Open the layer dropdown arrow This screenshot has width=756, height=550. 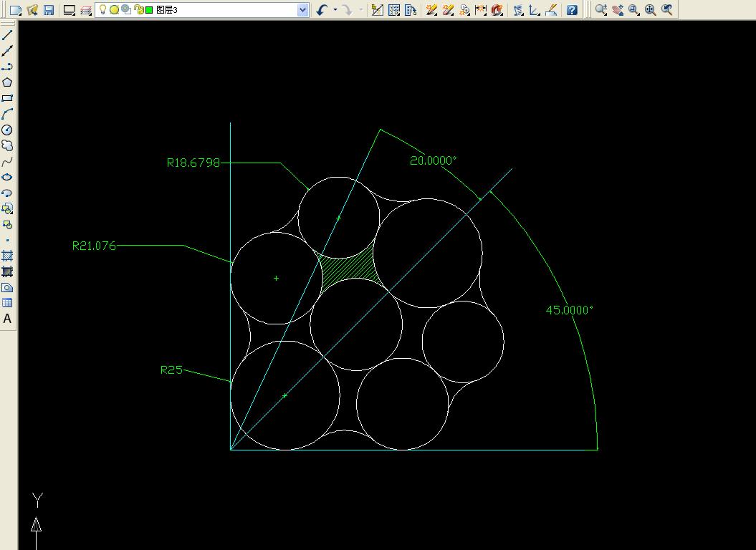tap(303, 9)
